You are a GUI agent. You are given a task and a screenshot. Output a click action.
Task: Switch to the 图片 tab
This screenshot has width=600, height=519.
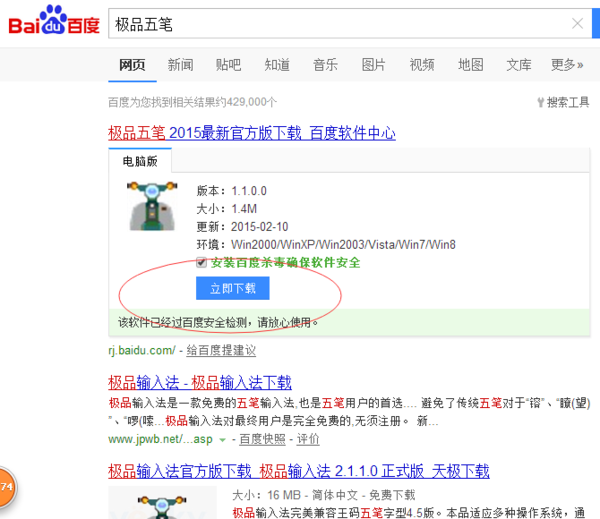(x=373, y=65)
